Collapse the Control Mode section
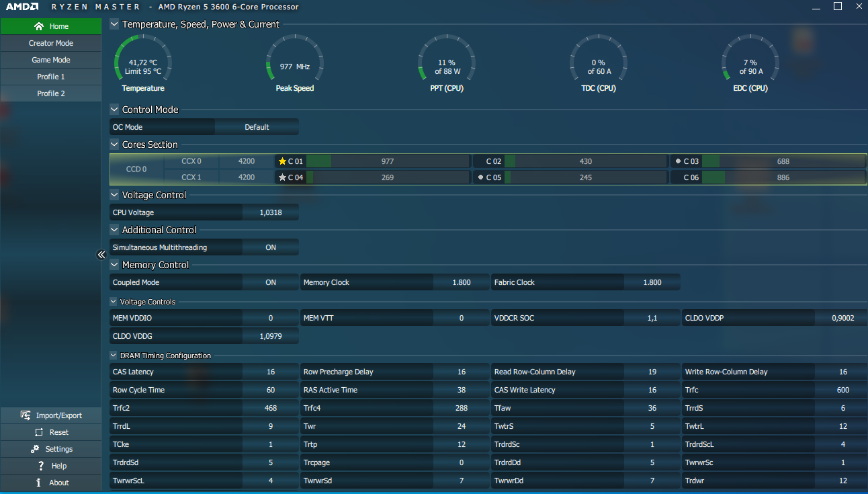 (114, 110)
